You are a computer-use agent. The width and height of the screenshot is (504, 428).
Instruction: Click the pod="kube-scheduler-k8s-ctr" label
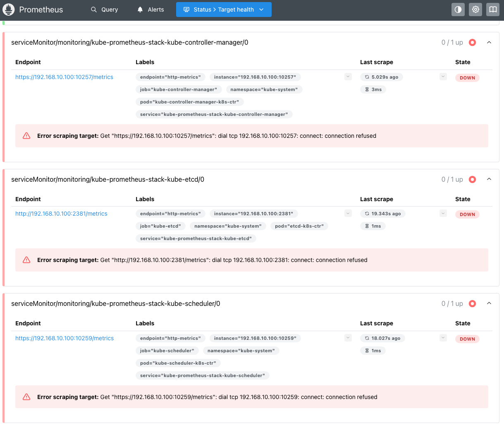178,363
